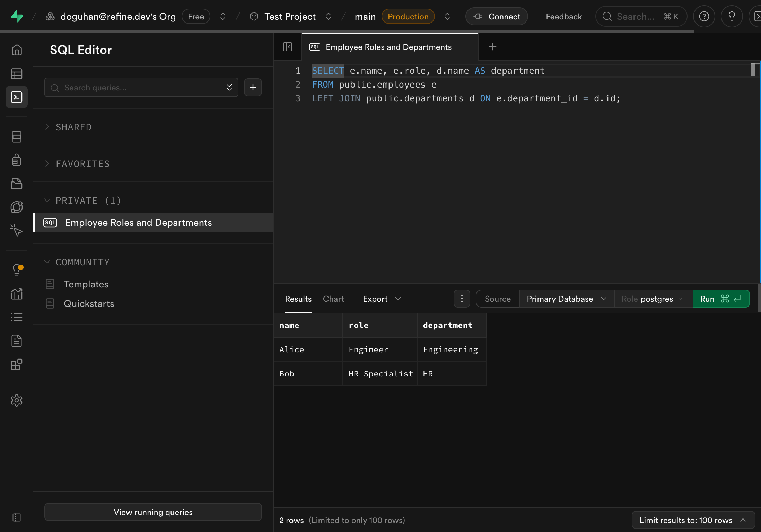Click View running queries
761x532 pixels.
click(x=153, y=512)
